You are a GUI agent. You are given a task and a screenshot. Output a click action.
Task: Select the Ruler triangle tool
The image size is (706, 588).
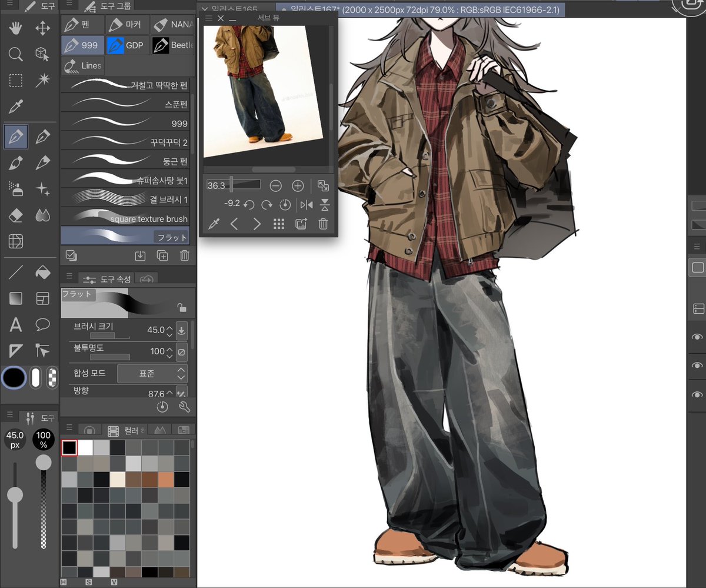pyautogui.click(x=16, y=351)
